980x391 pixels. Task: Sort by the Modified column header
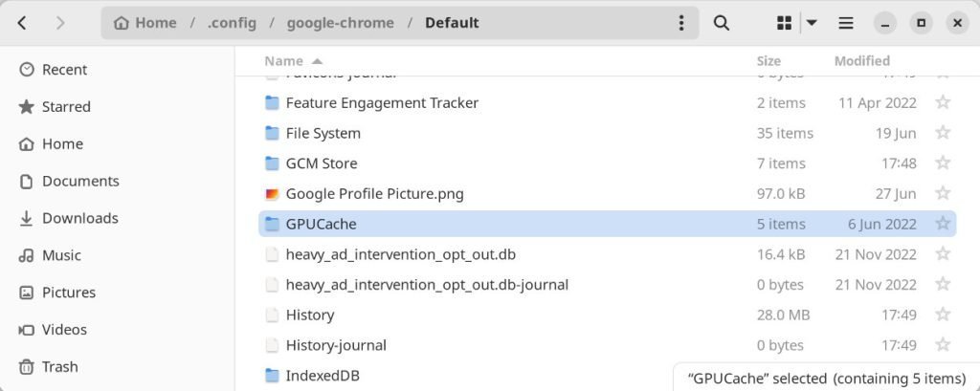coord(862,61)
